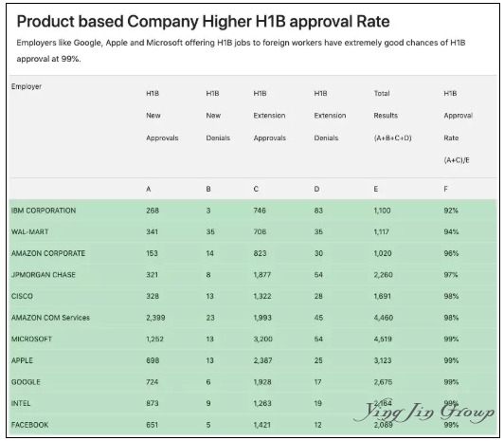Click the H1B Approval Rate header
This screenshot has height=441, width=504.
pyautogui.click(x=458, y=127)
